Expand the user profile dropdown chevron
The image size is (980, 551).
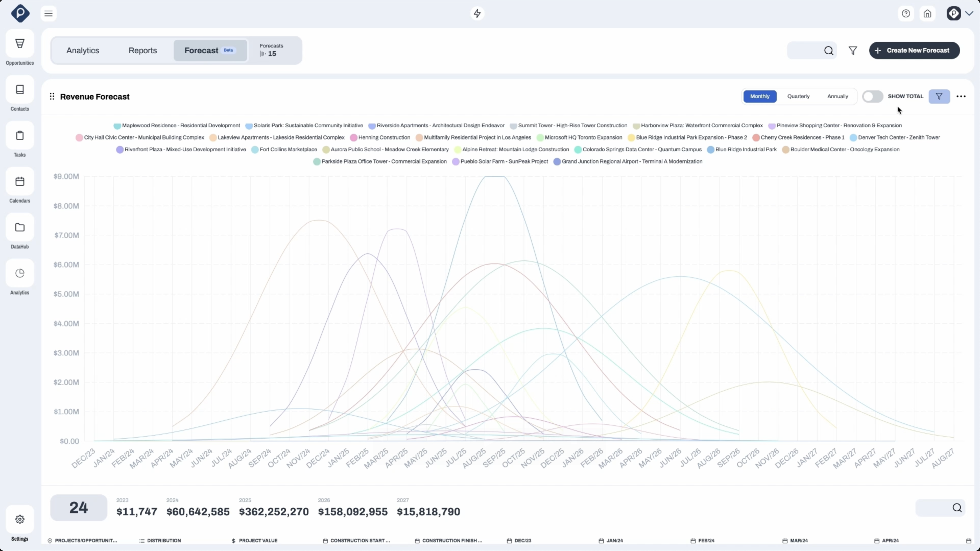tap(969, 14)
